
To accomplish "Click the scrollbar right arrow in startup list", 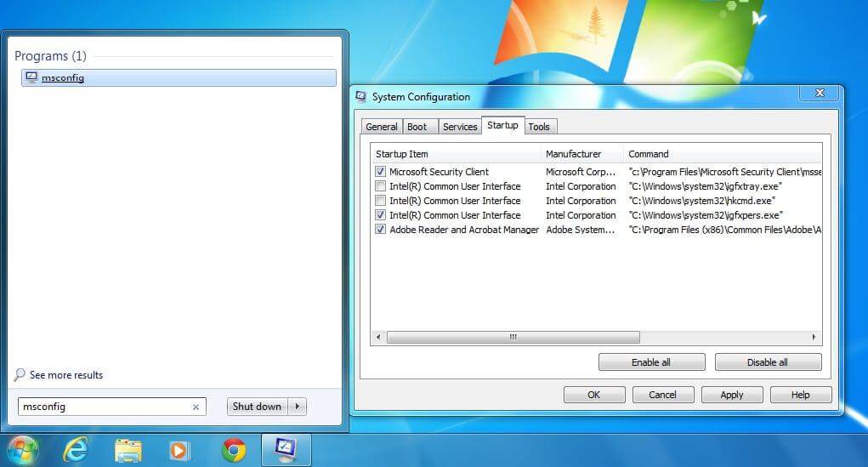I will point(814,337).
